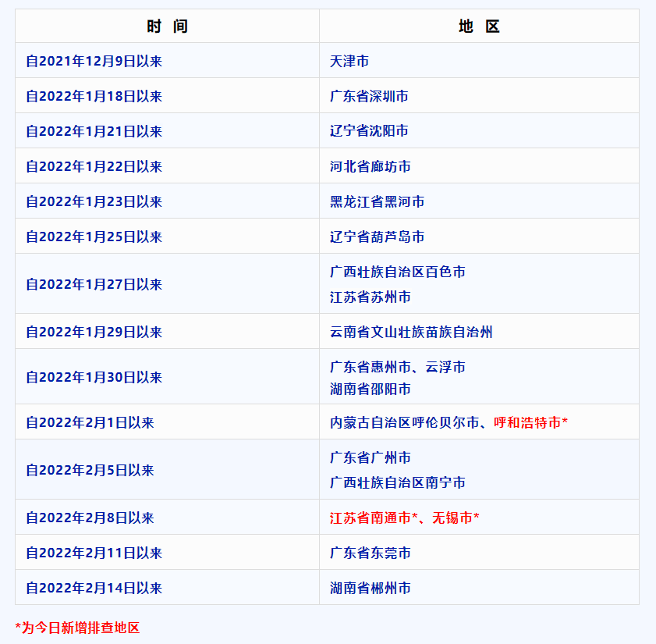Click the 自2022年1月27日以来 date cell
656x644 pixels.
167,284
